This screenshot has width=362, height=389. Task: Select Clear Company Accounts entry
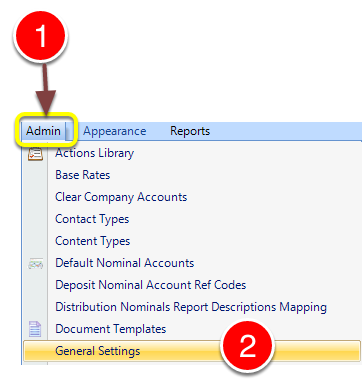pos(191,197)
